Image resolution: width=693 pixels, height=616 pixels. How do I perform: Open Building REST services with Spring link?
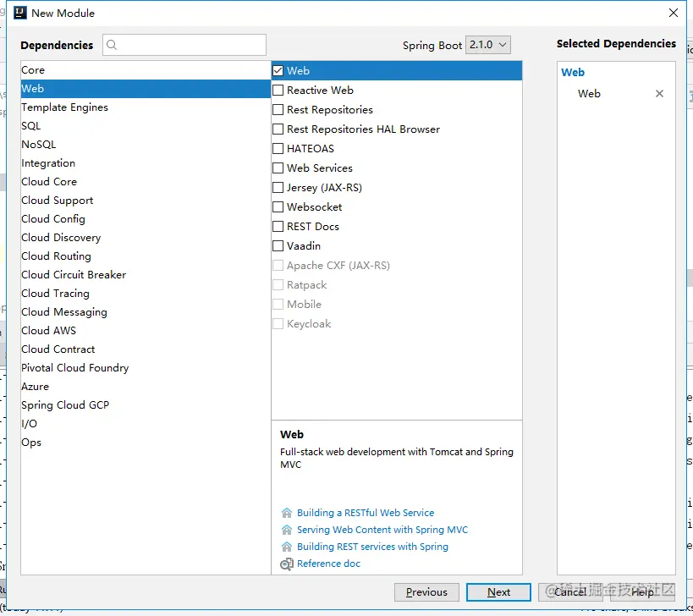point(372,547)
